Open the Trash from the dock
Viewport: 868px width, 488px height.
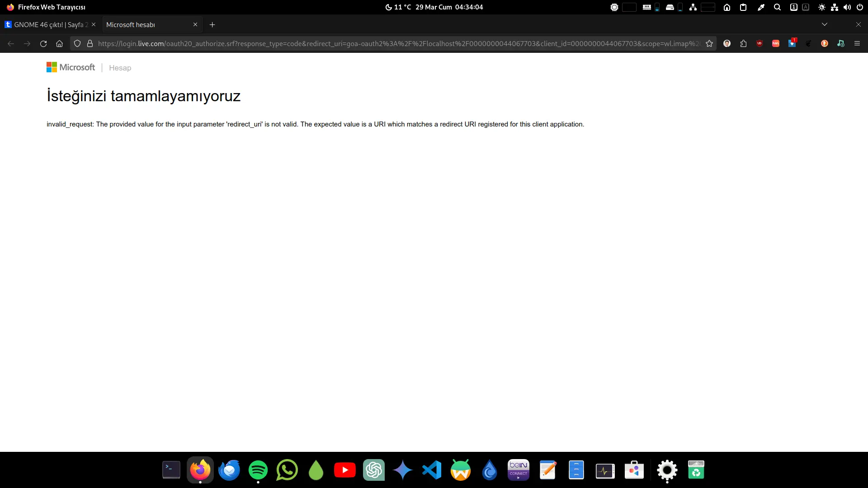click(x=696, y=470)
